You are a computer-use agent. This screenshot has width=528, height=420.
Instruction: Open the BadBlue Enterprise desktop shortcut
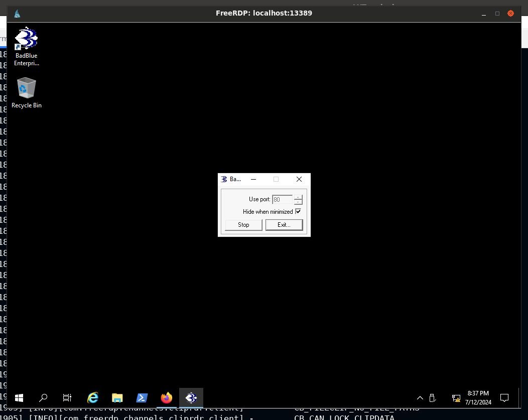click(26, 47)
